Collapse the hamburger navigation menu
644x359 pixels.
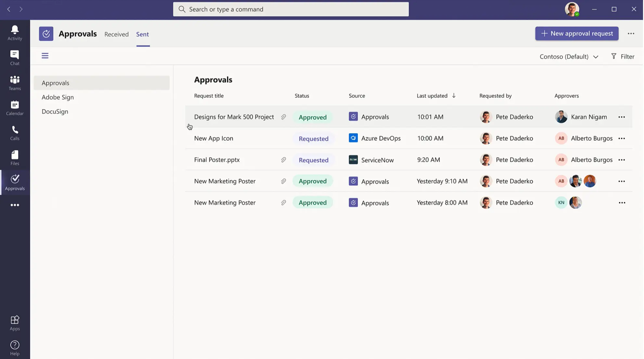click(45, 56)
